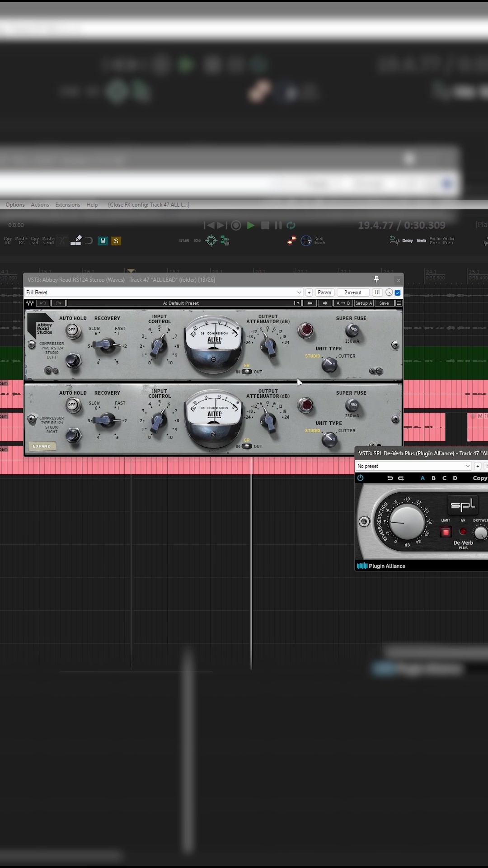The image size is (488, 868).
Task: Click the Waves logo icon
Action: 30,303
